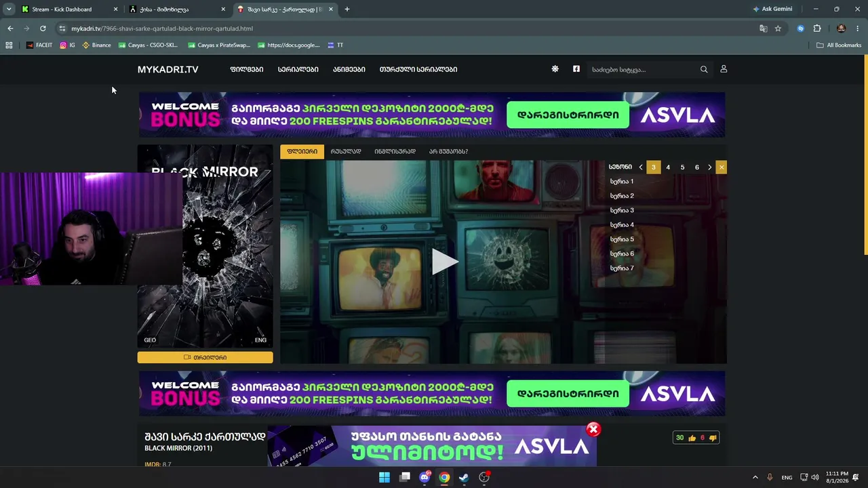The image size is (868, 488).
Task: Go back in browser history
Action: click(x=10, y=28)
